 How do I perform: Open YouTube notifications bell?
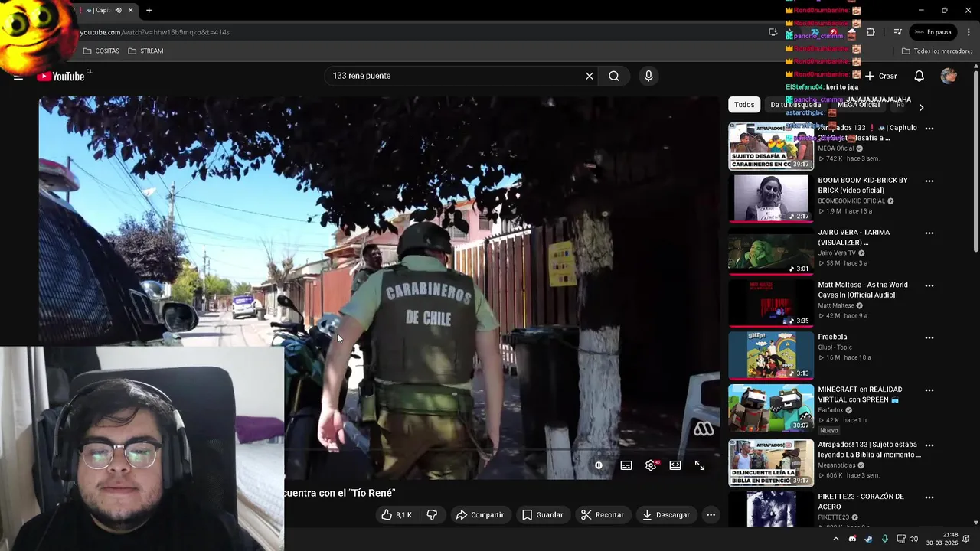[x=920, y=76]
